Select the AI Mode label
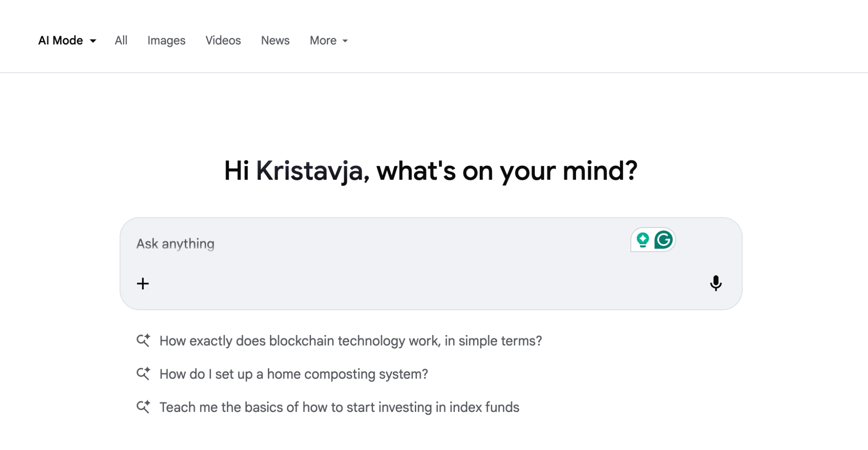Viewport: 868px width, 450px height. tap(61, 41)
